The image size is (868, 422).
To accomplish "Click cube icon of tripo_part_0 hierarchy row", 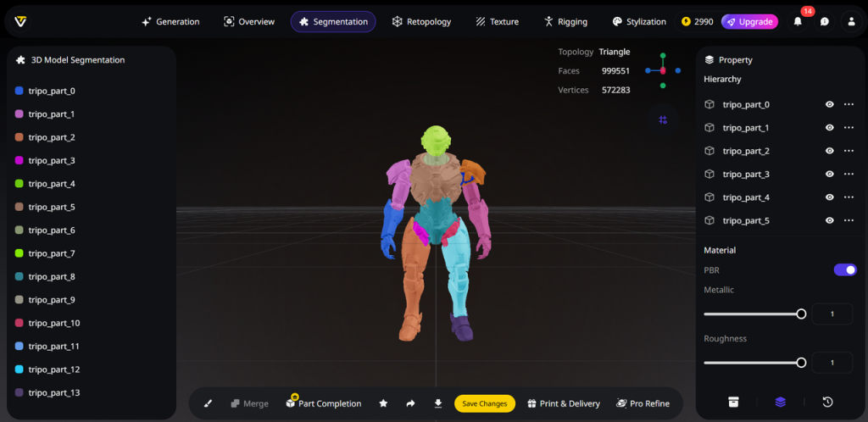I will (x=709, y=104).
